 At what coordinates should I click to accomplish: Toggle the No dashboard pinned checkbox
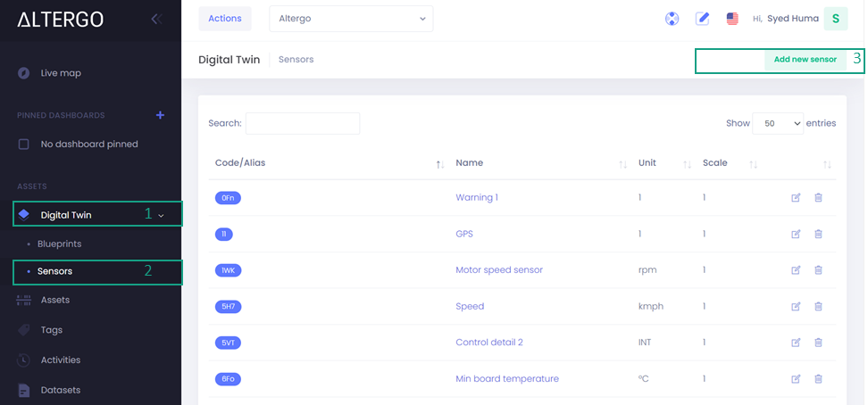point(24,144)
